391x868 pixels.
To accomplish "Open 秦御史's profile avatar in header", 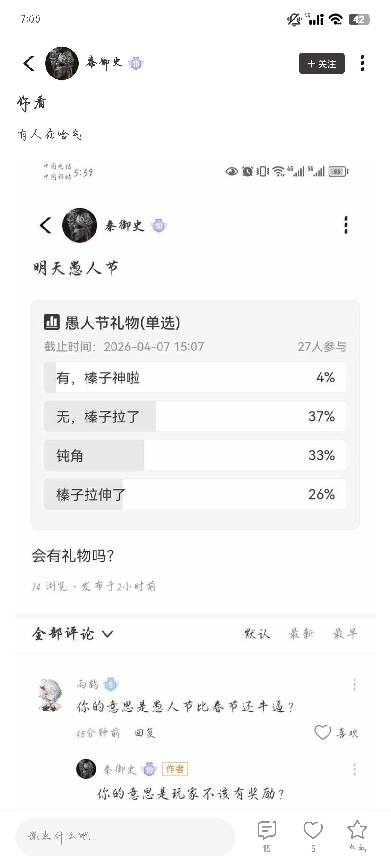I will pos(62,63).
